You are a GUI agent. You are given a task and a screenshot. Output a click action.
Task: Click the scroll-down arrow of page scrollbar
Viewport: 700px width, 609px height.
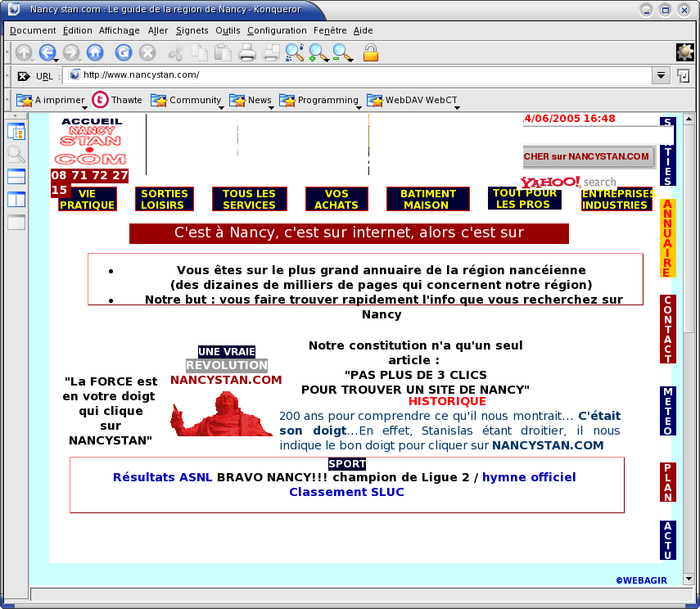point(689,579)
